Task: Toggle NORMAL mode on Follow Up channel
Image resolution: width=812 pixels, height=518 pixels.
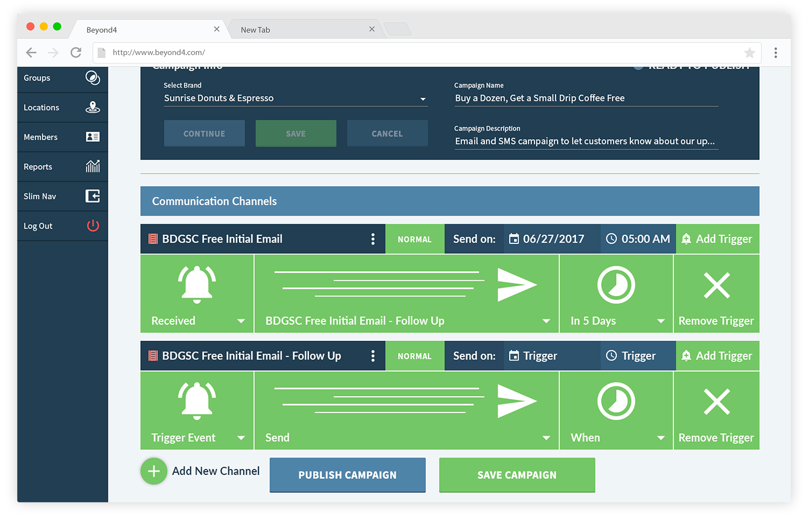Action: tap(414, 356)
